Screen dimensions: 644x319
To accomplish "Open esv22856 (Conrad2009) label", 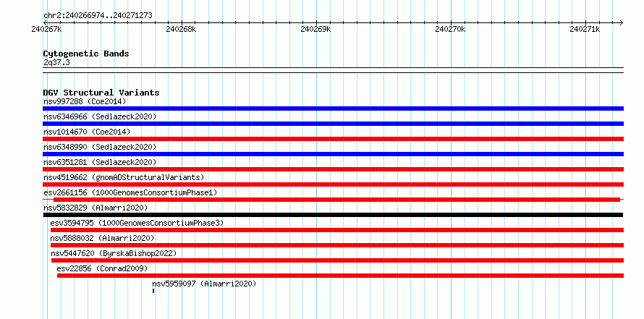I will coord(102,268).
